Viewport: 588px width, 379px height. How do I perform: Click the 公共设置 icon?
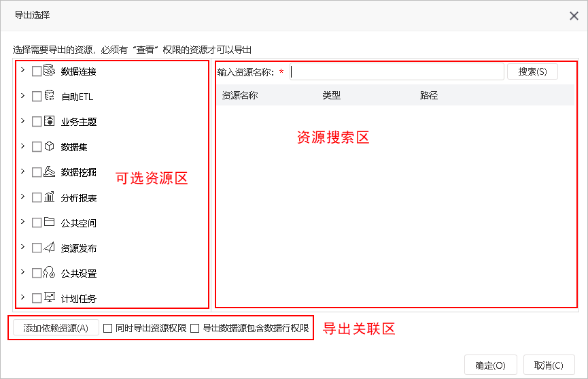tap(49, 271)
